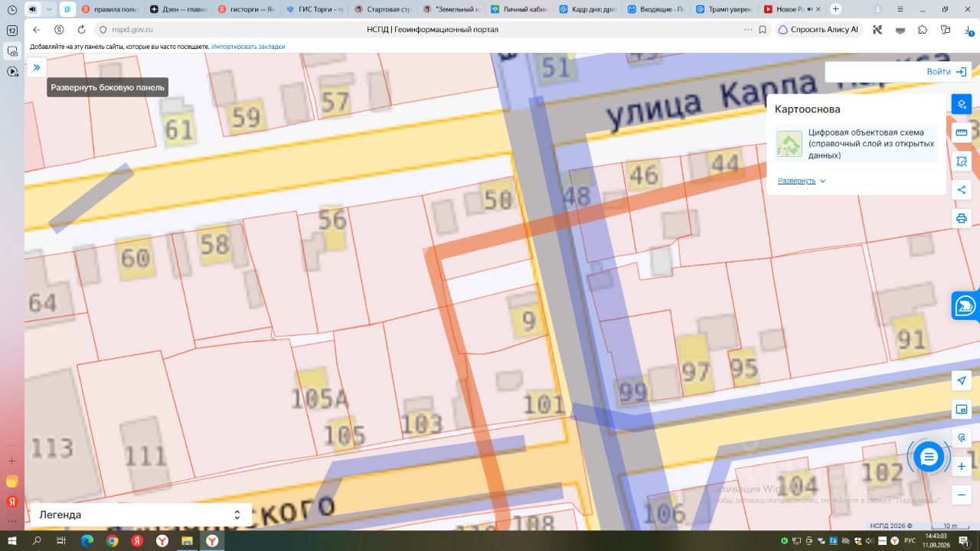The height and width of the screenshot is (551, 980).
Task: Zoom in with the plus button
Action: click(962, 466)
